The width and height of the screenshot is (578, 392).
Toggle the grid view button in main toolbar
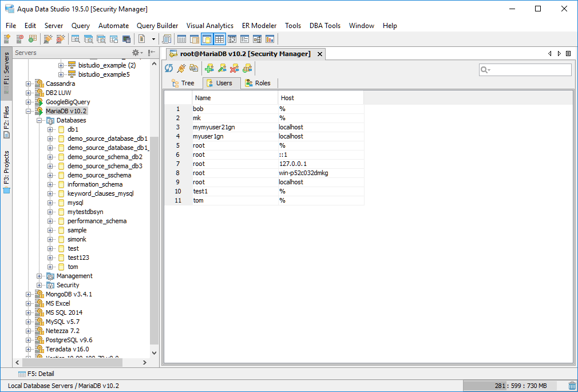tap(219, 39)
